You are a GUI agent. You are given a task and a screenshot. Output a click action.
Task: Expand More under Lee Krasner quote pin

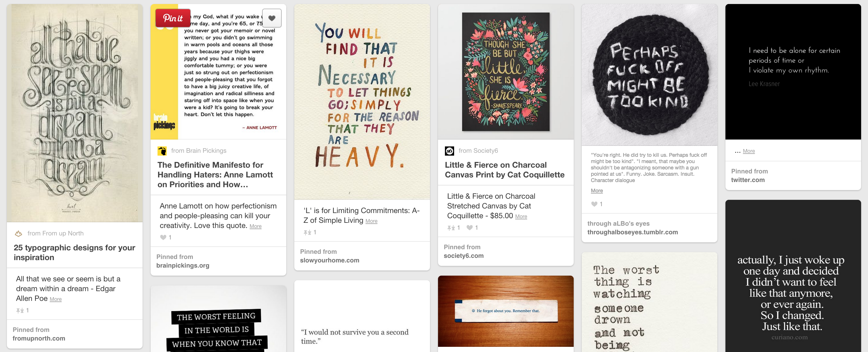click(x=749, y=151)
